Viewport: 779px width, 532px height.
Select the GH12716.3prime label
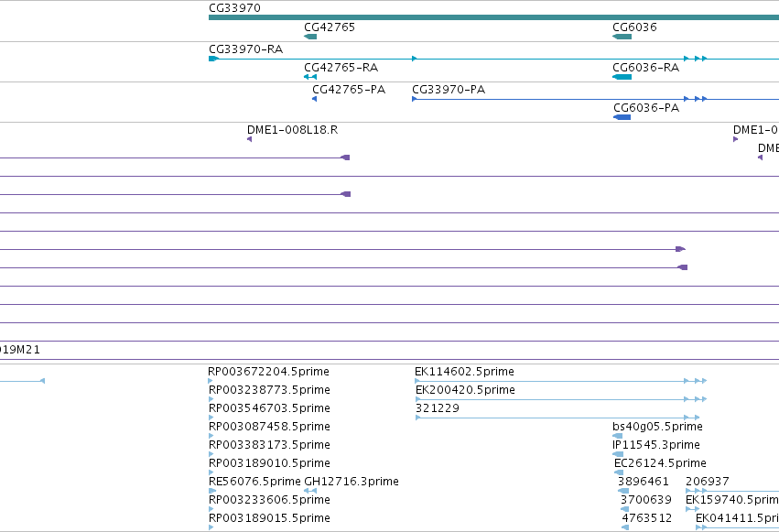pos(352,482)
